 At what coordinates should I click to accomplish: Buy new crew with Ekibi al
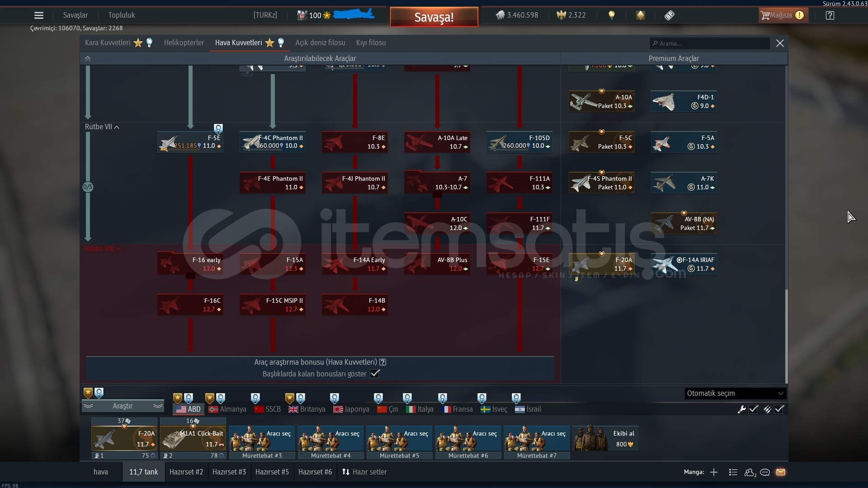coord(605,438)
